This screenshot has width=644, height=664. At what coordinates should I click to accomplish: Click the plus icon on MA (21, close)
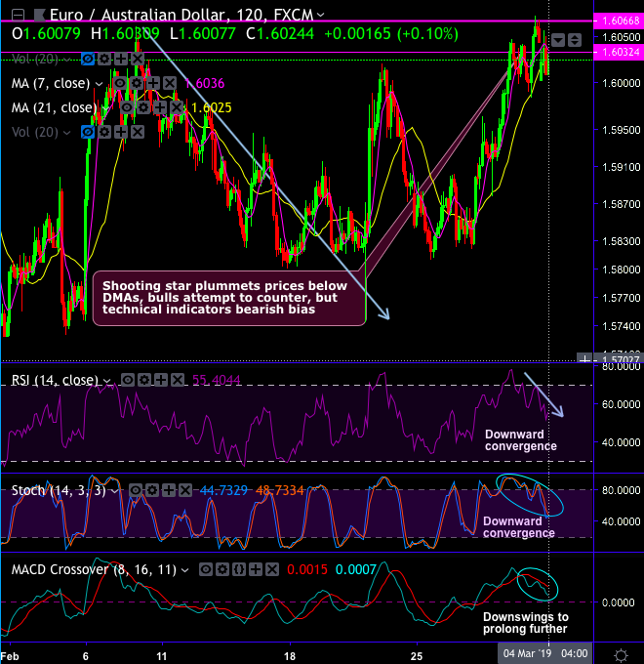(x=160, y=107)
